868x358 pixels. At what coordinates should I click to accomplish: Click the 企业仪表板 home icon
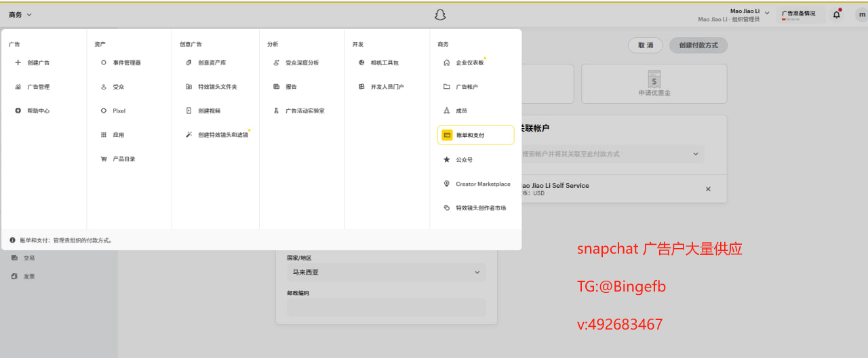coord(446,62)
